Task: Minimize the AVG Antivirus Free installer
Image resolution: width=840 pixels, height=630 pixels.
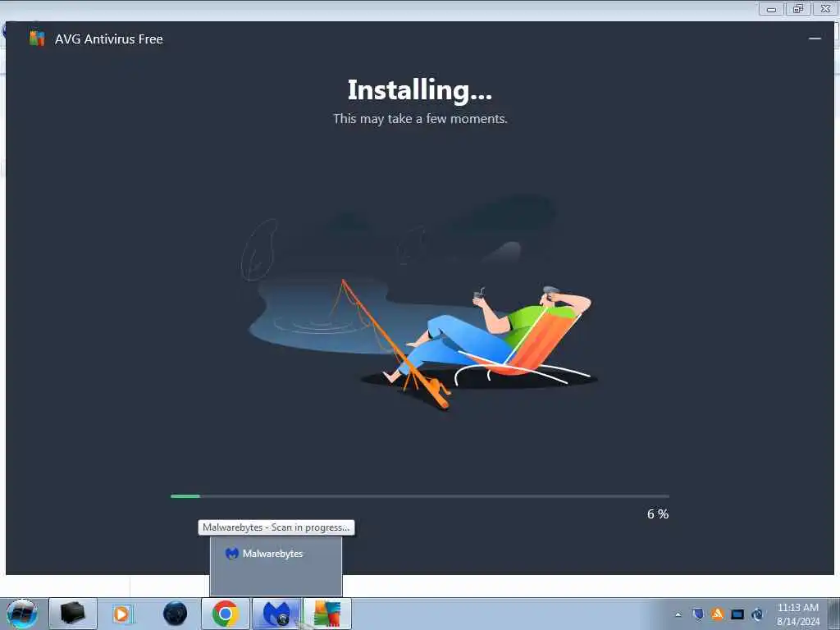Action: pyautogui.click(x=815, y=39)
